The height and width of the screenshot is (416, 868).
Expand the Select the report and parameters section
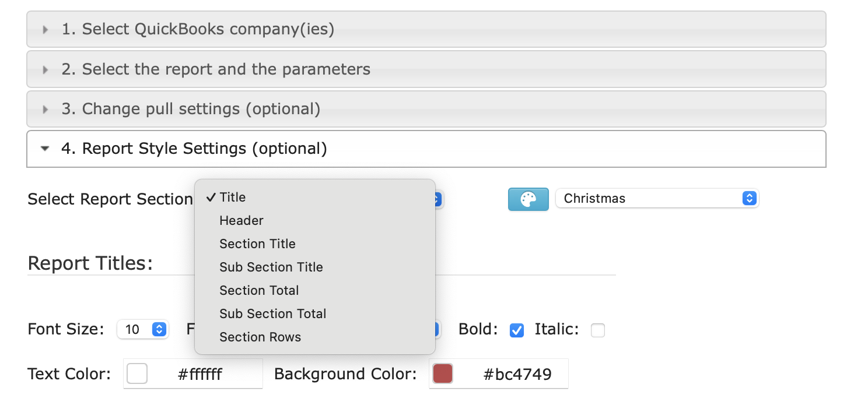click(x=426, y=69)
